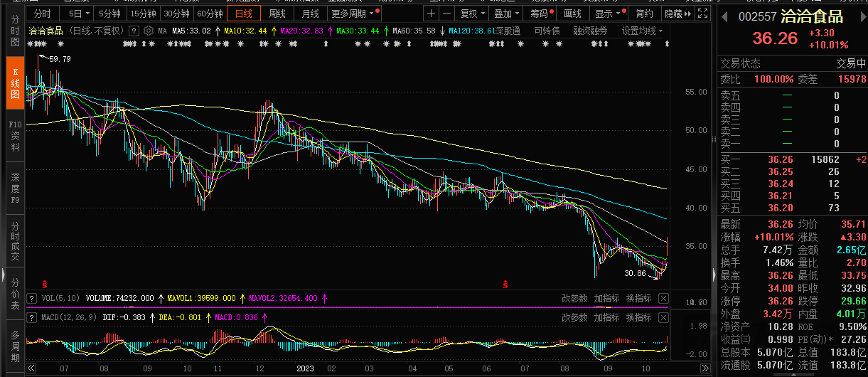Switch to 周线 weekly chart tab
The width and height of the screenshot is (868, 377).
(x=277, y=14)
